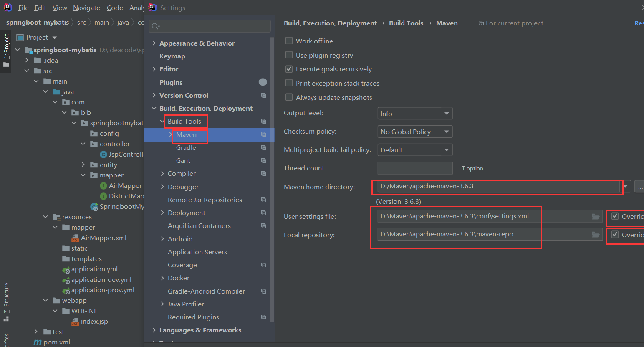This screenshot has height=347, width=644.
Task: Select Application Servers settings entry
Action: (197, 252)
